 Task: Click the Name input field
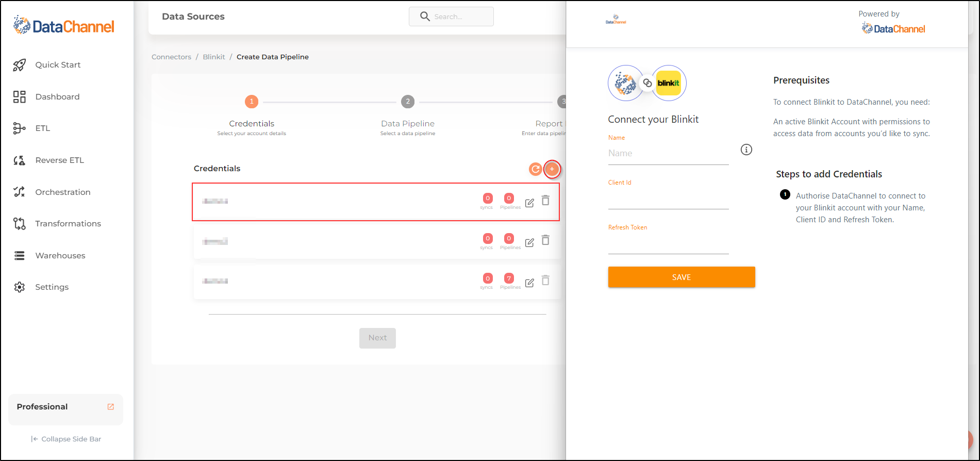pos(669,154)
